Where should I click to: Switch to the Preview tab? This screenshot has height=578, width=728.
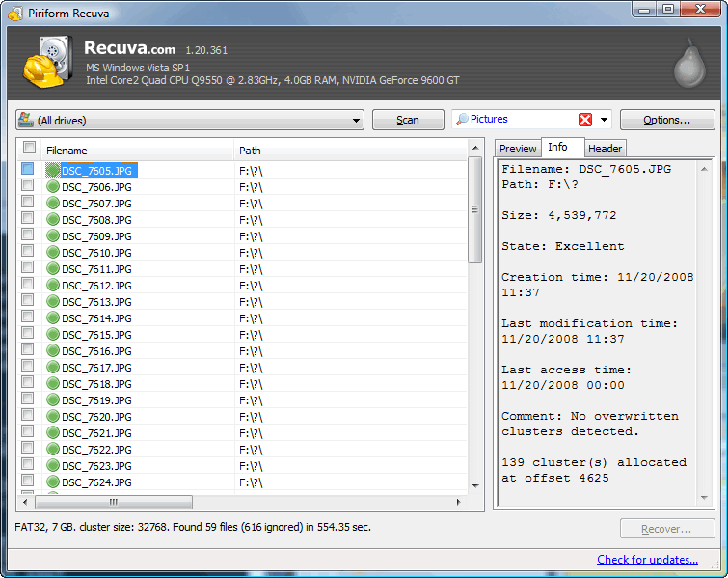pos(518,149)
